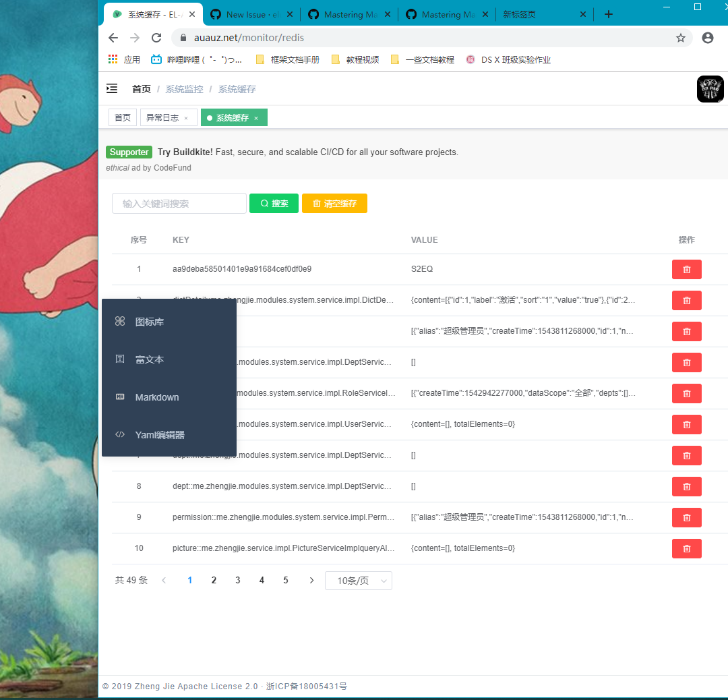Bookmark this page with the star icon
728x700 pixels.
(680, 38)
